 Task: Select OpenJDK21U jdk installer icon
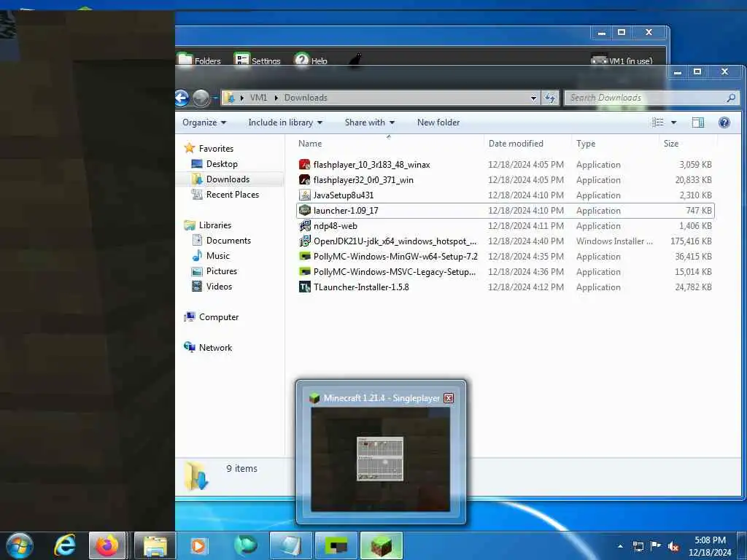coord(304,241)
